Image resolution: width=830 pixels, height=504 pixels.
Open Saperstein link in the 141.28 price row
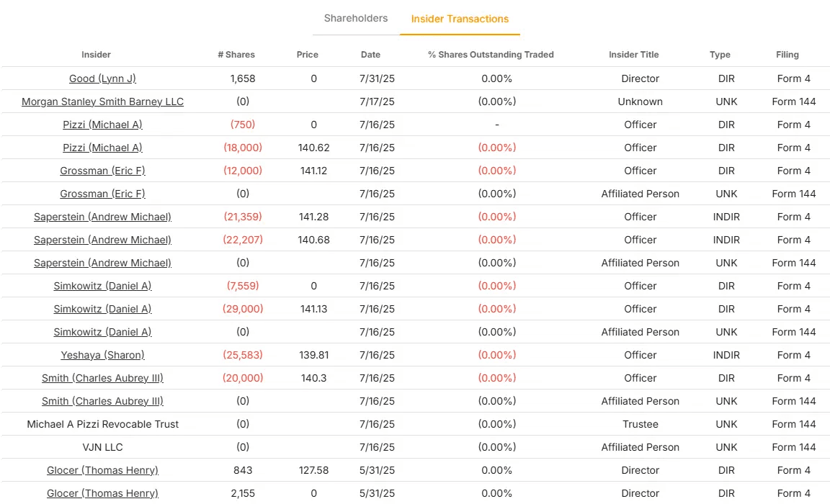click(102, 217)
